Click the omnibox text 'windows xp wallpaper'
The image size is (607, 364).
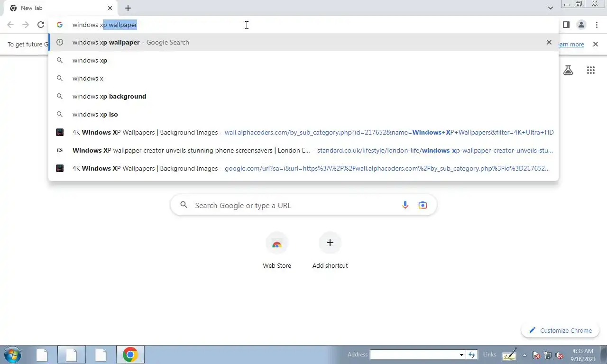105,25
